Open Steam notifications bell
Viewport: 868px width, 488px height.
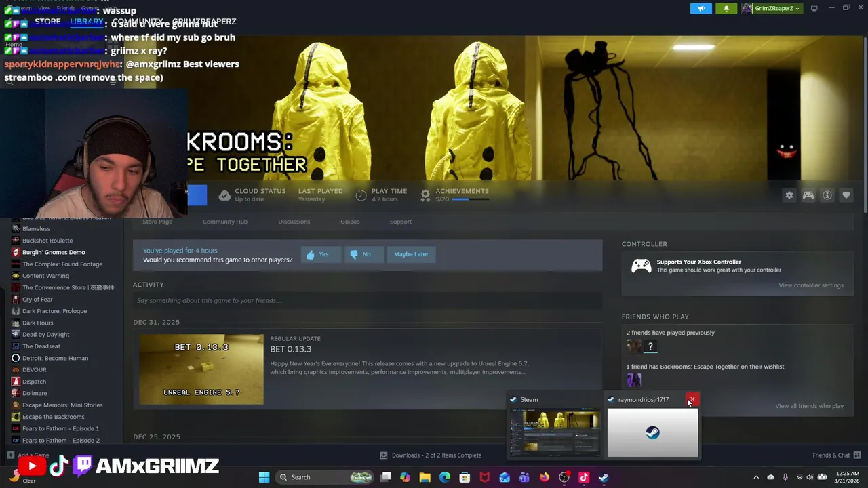coord(726,8)
